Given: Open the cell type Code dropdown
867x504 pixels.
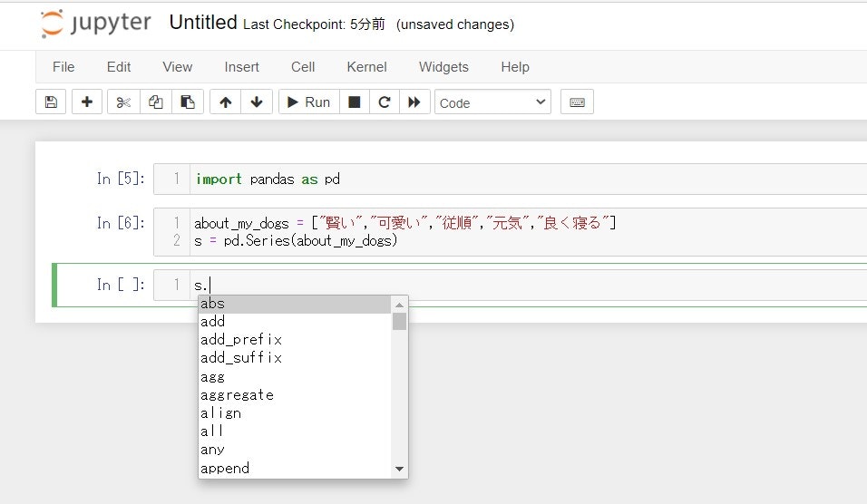Looking at the screenshot, I should (x=492, y=102).
